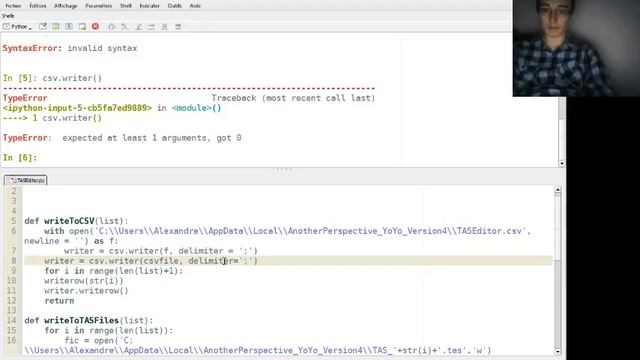Click the shell scrollbar down arrow

(x=562, y=163)
